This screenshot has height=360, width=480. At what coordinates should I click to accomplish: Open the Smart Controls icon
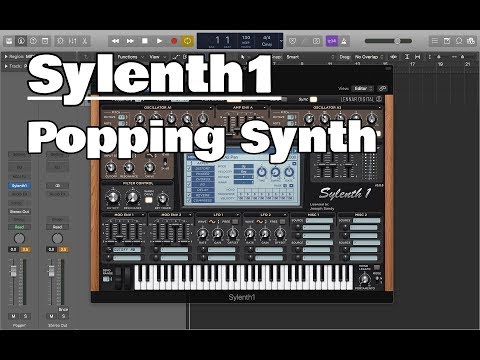[x=60, y=41]
